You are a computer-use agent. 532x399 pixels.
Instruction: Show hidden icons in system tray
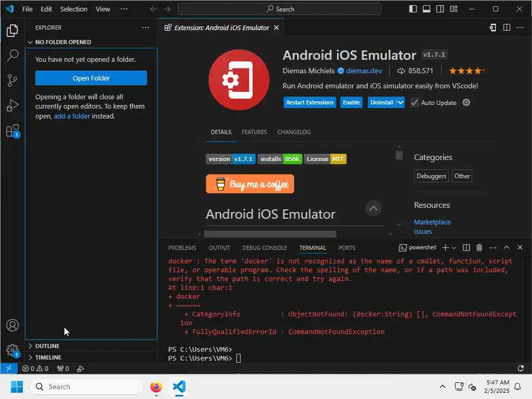tap(443, 387)
